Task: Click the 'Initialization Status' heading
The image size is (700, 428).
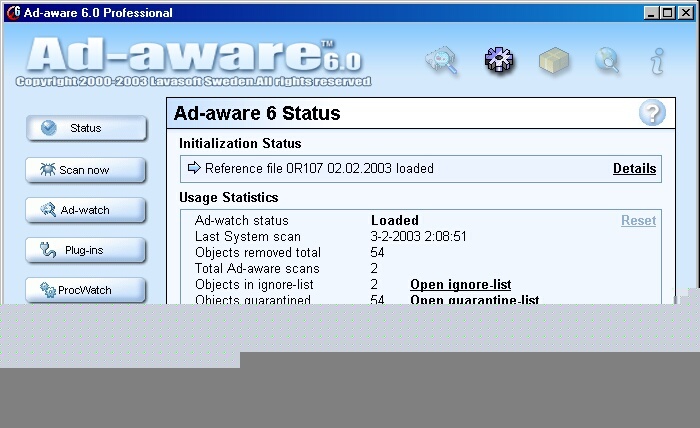Action: (240, 143)
